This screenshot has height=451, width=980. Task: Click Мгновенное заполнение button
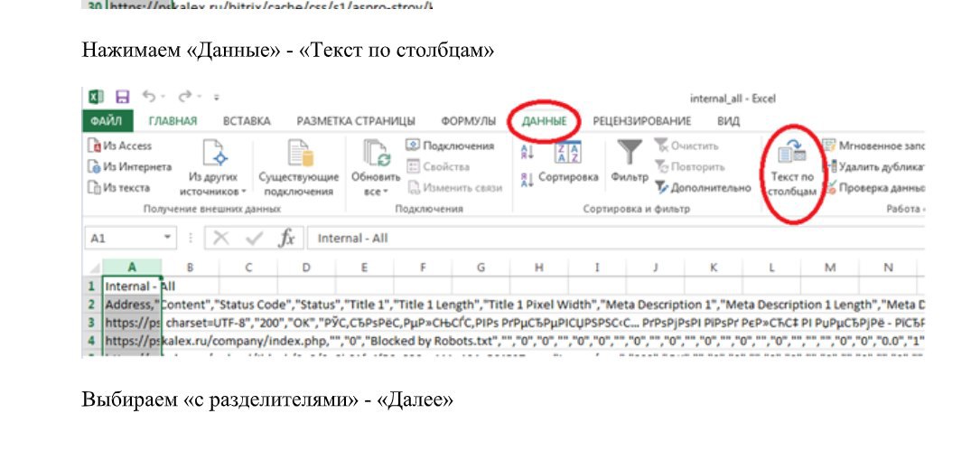coord(873,146)
